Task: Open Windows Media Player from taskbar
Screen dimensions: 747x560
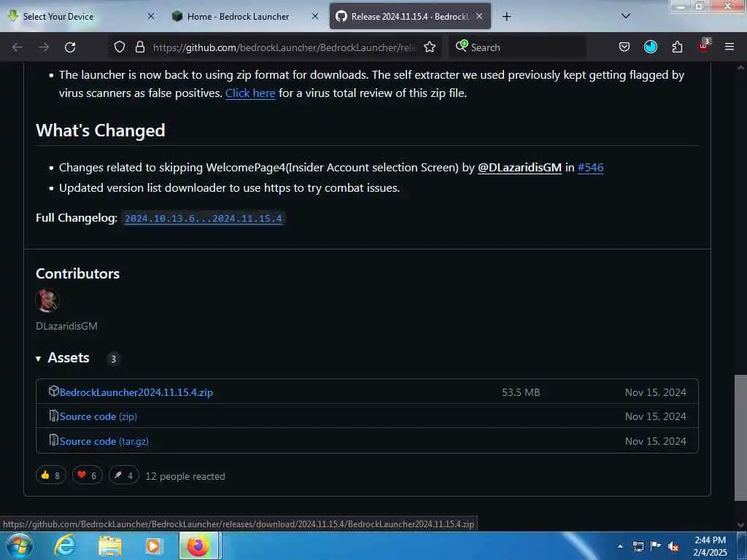Action: (x=153, y=545)
